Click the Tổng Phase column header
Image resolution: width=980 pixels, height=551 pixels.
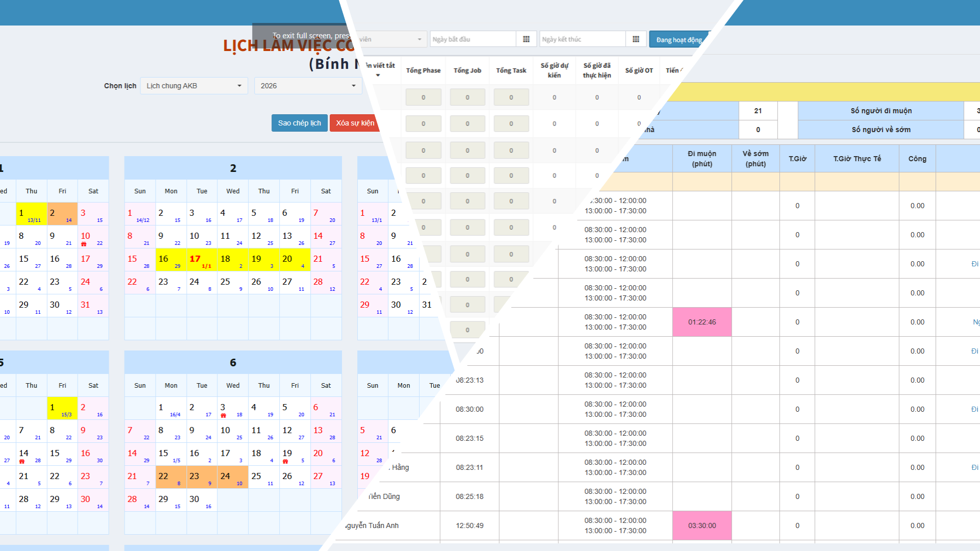pos(423,70)
